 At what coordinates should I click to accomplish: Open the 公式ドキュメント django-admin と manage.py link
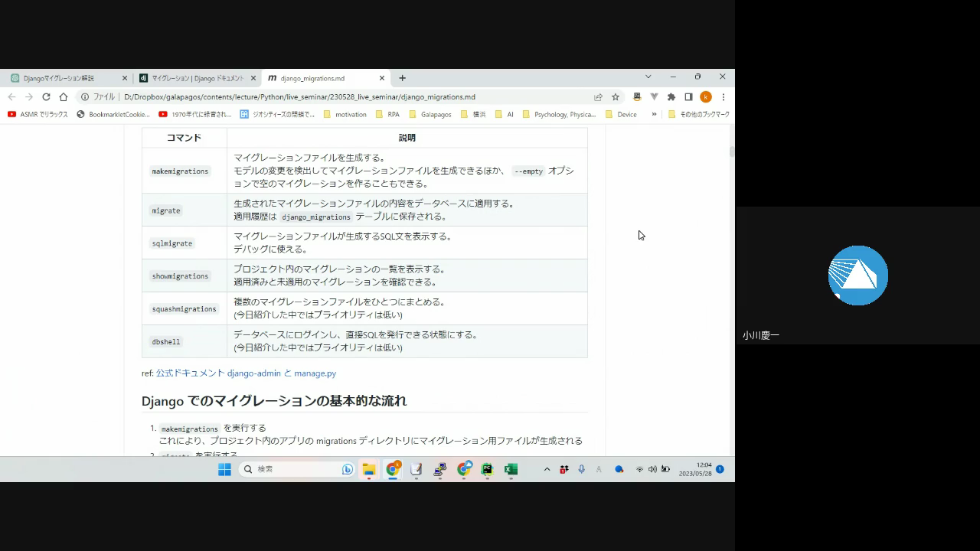tap(246, 373)
